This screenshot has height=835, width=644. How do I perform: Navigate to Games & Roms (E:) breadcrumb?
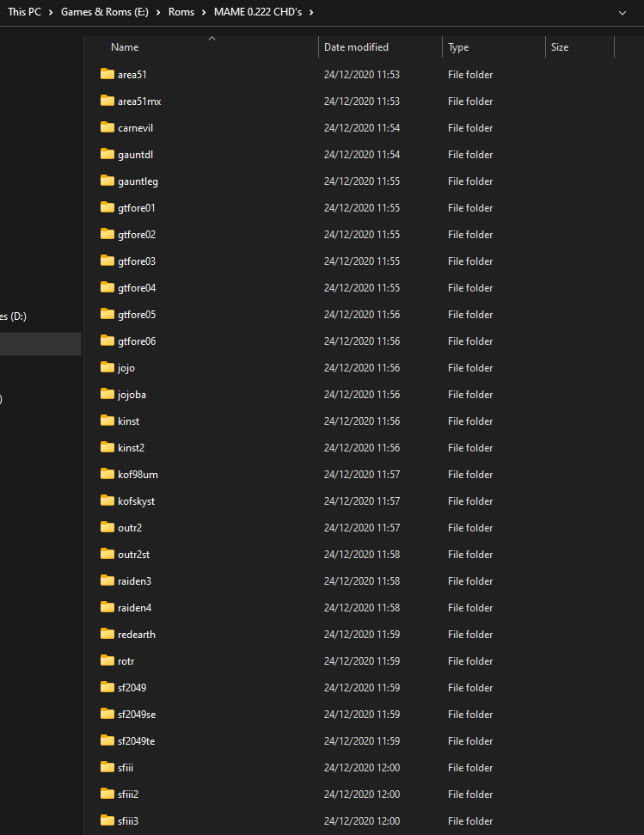tap(105, 12)
